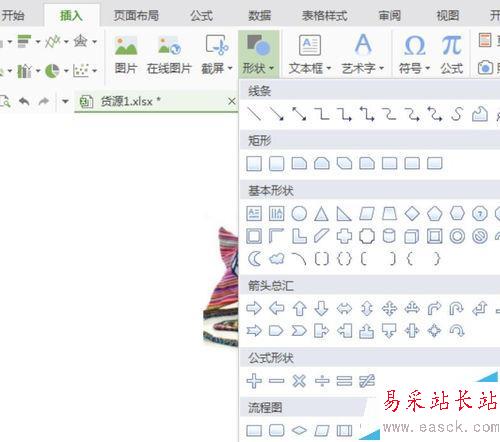500x442 pixels.
Task: Insert the not-equal formula shape
Action: [367, 381]
